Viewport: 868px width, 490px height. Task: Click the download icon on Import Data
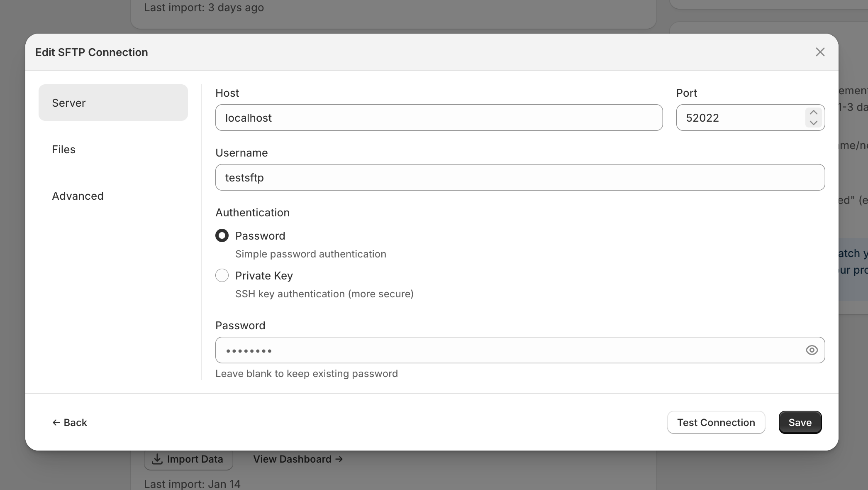point(157,459)
